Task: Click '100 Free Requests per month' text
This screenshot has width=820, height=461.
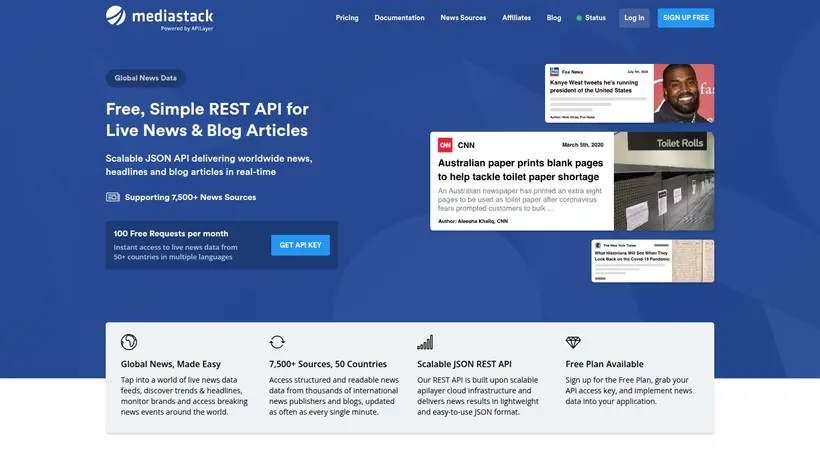Action: [171, 234]
